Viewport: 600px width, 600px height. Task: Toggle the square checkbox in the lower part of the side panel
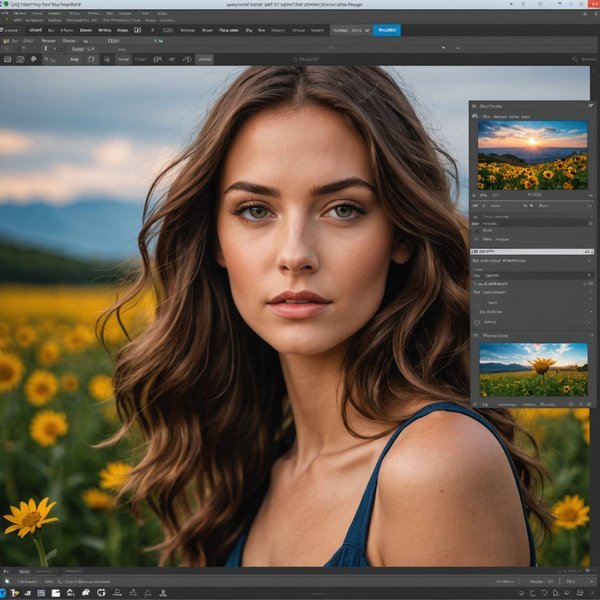point(477,323)
